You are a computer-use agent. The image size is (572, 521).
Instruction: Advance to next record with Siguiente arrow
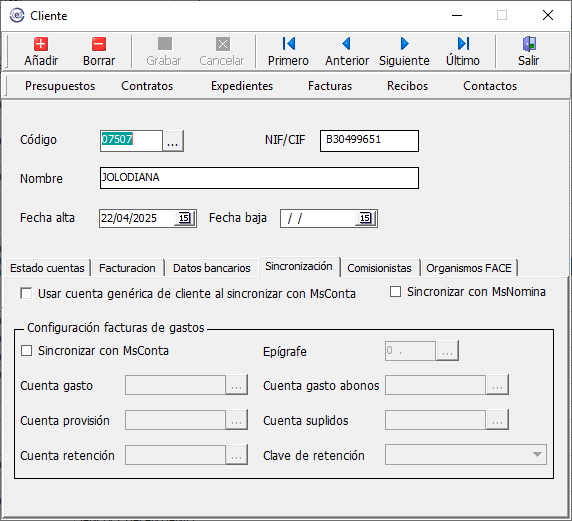pyautogui.click(x=405, y=44)
